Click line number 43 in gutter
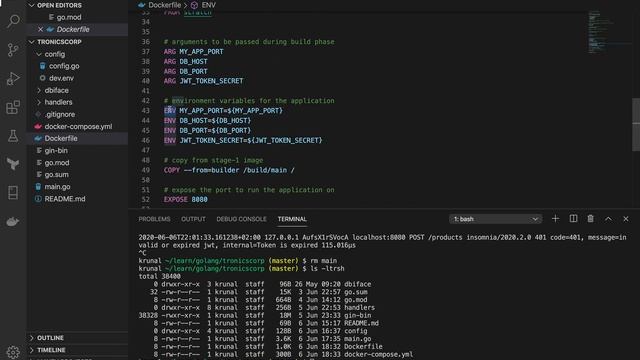Image resolution: width=640 pixels, height=360 pixels. (146, 111)
